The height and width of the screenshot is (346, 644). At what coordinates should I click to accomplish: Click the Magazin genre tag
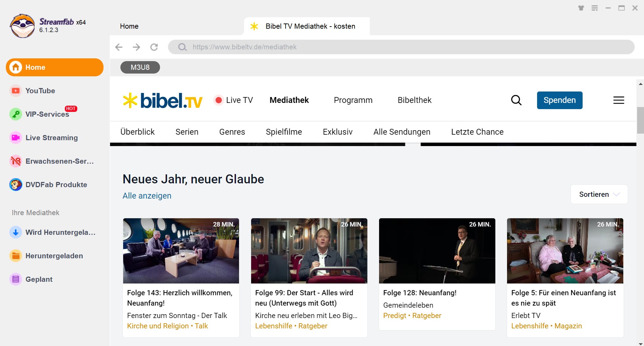coord(568,326)
